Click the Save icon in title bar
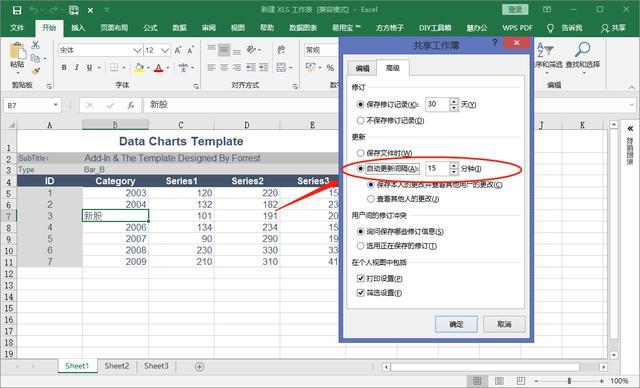Screen dimensions: 640x388 point(17,10)
